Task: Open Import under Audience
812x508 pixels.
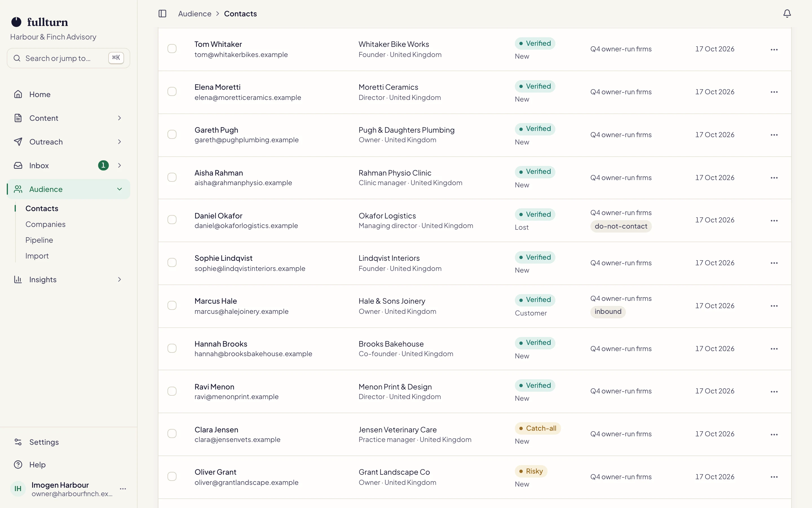Action: point(37,256)
